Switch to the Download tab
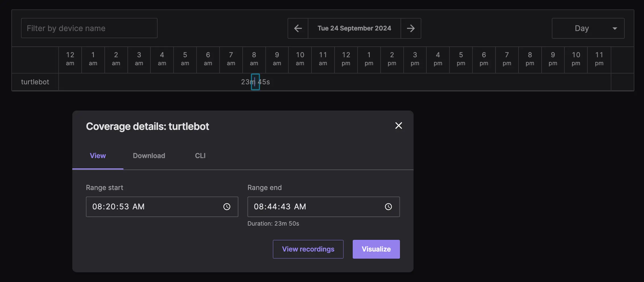Viewport: 644px width, 282px height. point(149,156)
